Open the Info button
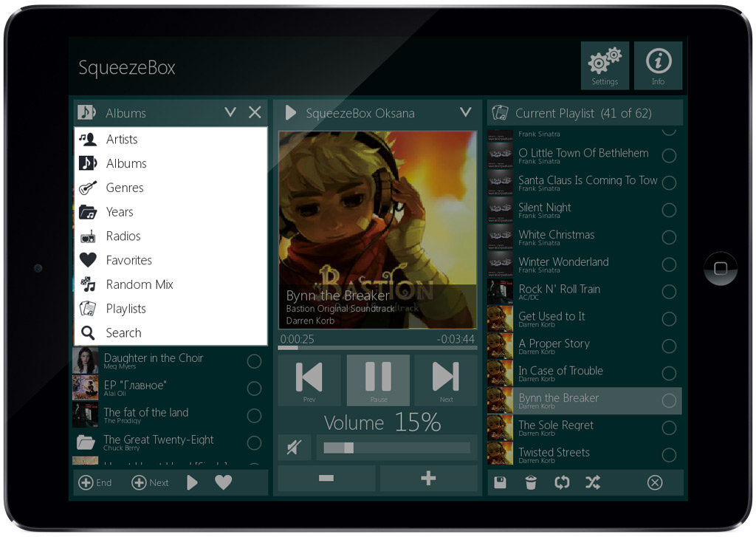756x537 pixels. [x=658, y=65]
